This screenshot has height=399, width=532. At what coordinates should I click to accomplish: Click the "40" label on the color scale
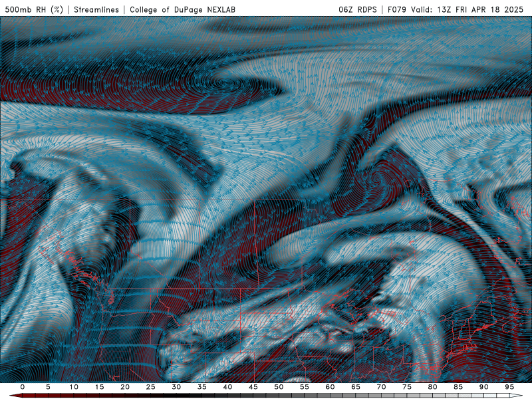tap(227, 387)
